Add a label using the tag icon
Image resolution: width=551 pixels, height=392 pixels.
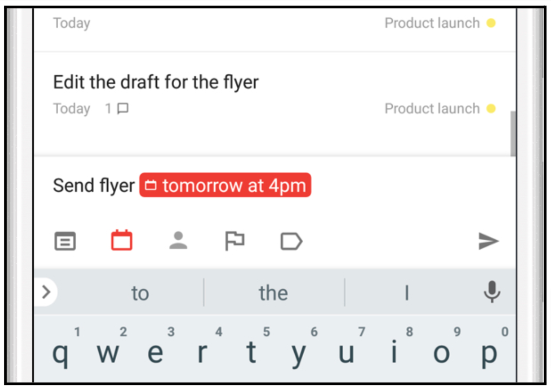(x=291, y=241)
